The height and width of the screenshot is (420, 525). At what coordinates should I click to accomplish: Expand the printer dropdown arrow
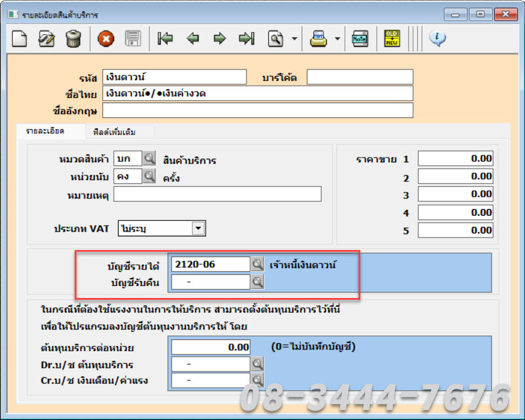pos(338,39)
